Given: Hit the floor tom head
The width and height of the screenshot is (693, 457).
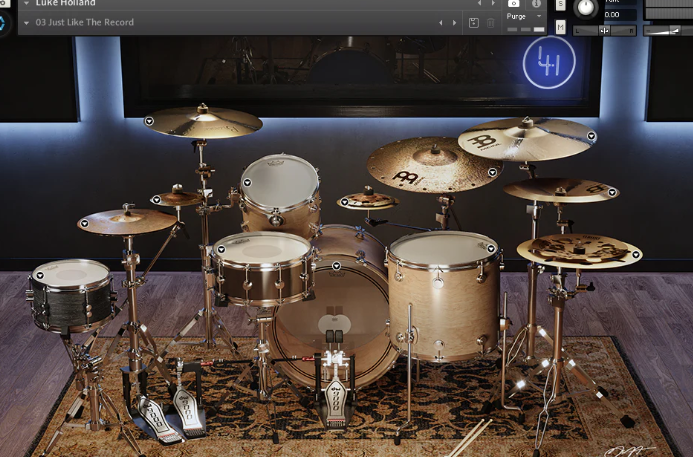Looking at the screenshot, I should click(x=444, y=250).
